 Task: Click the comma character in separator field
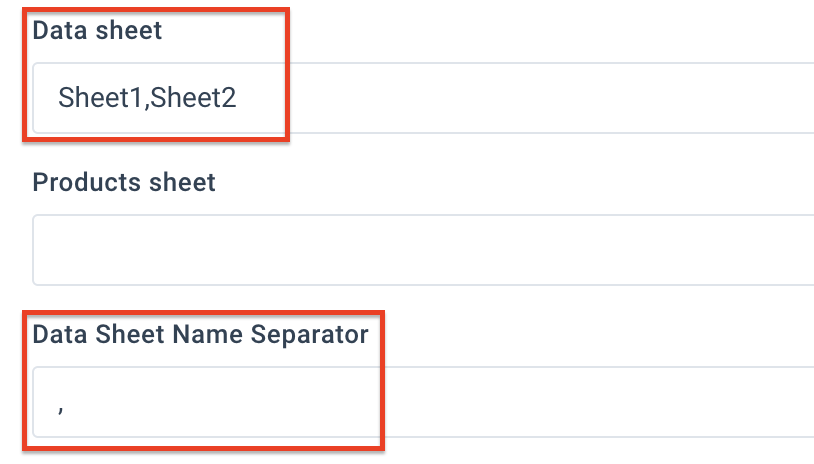[61, 405]
